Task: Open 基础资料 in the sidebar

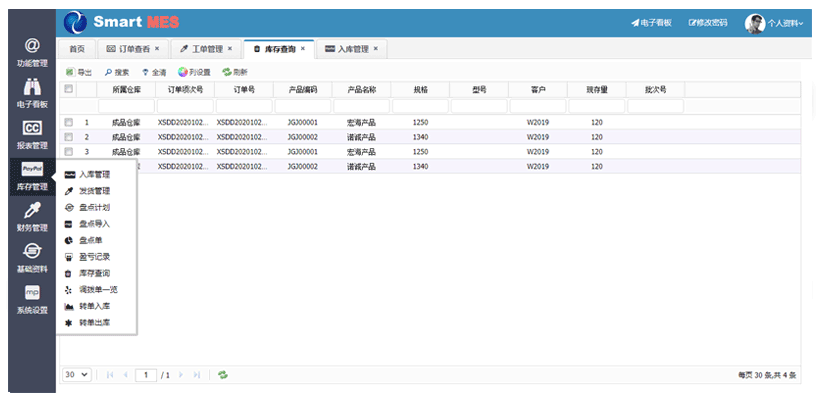Action: coord(32,257)
